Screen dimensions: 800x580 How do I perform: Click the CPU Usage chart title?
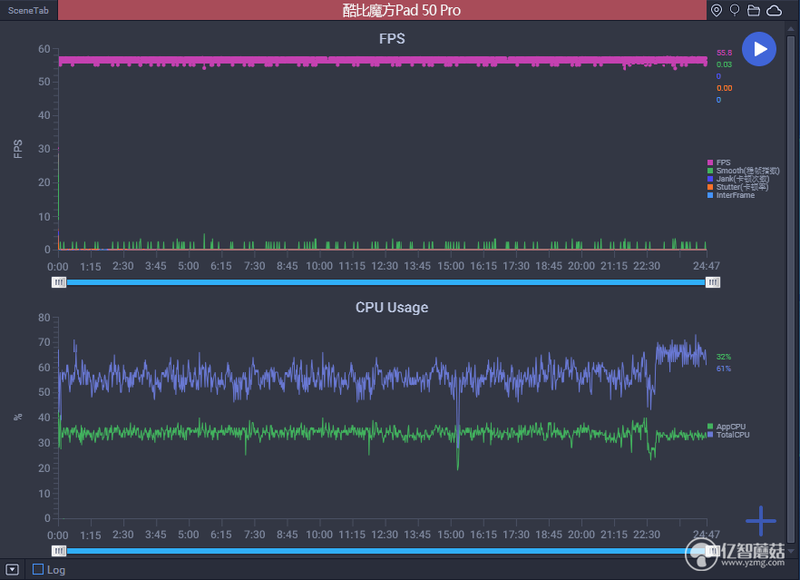[x=392, y=307]
